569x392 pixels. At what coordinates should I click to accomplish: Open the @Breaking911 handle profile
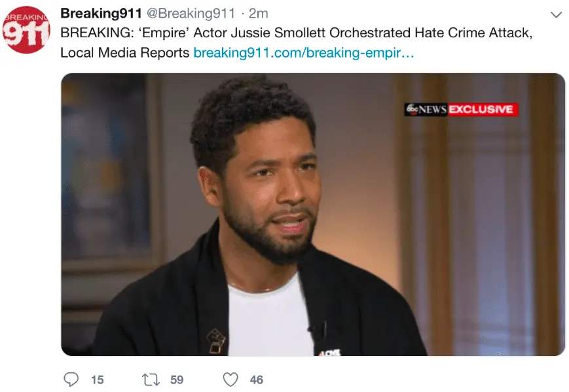tap(191, 14)
